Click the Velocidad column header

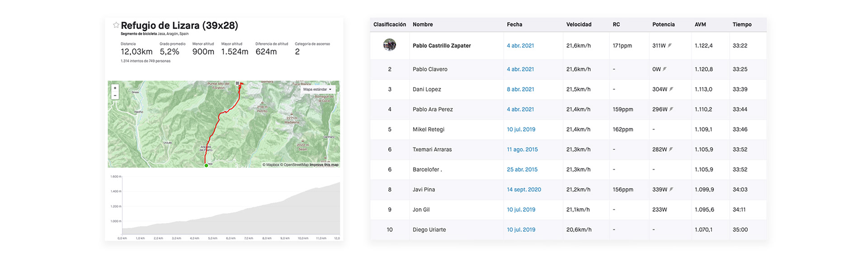pos(579,24)
